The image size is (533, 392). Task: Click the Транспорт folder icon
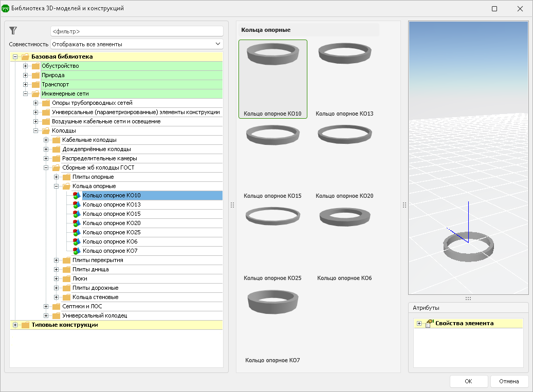coord(35,84)
